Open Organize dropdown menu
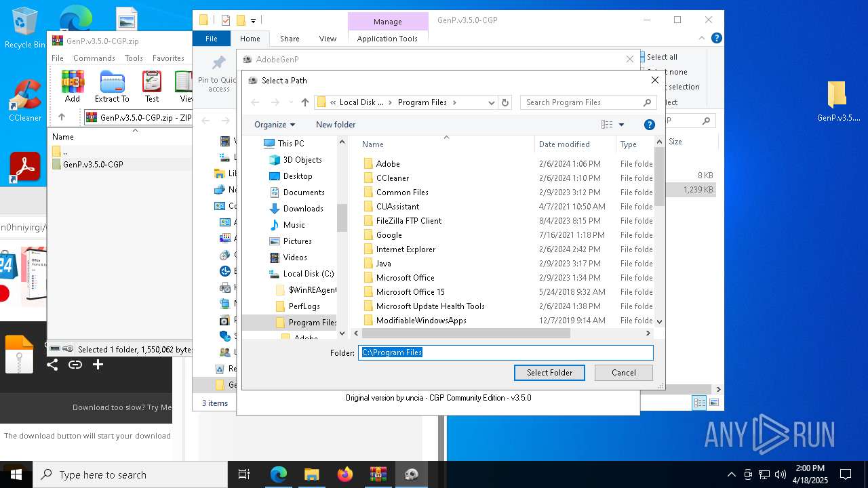 point(275,125)
